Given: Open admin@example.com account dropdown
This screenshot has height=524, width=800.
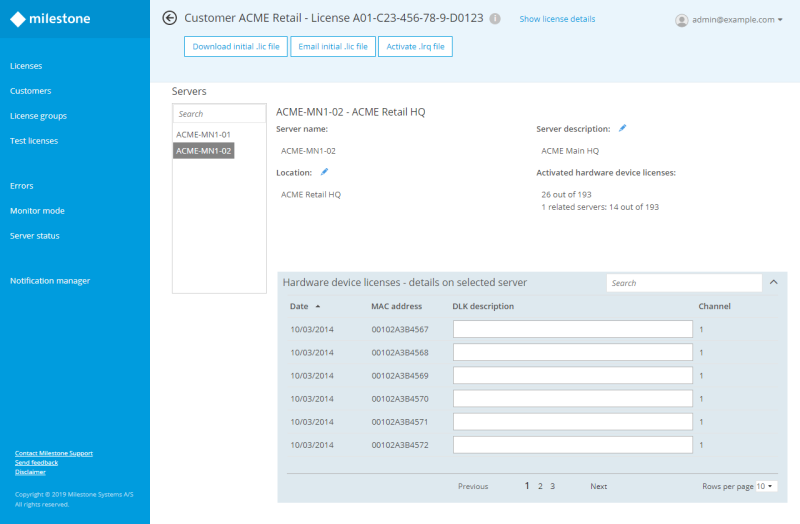Looking at the screenshot, I should click(736, 20).
